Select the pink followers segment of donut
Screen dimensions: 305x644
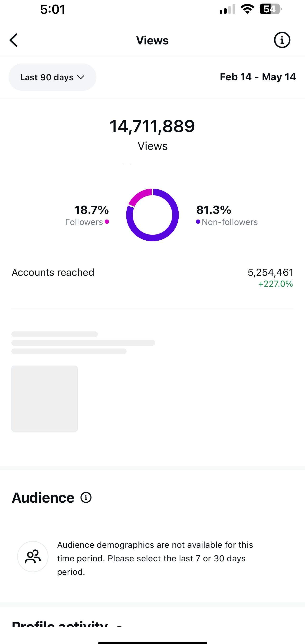[139, 196]
